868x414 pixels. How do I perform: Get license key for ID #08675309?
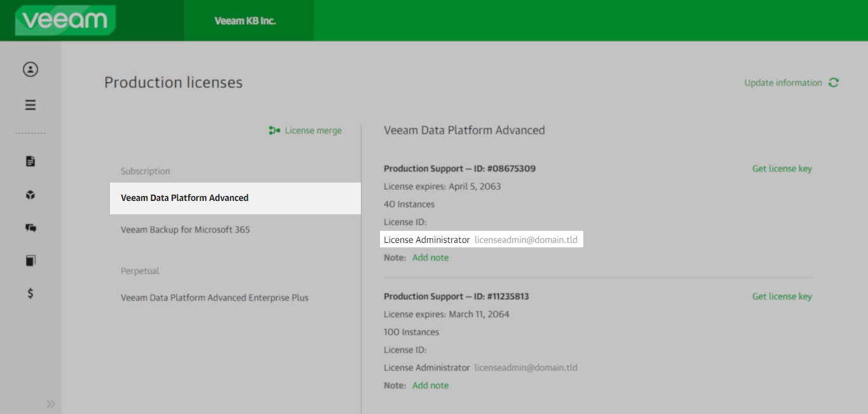coord(782,169)
